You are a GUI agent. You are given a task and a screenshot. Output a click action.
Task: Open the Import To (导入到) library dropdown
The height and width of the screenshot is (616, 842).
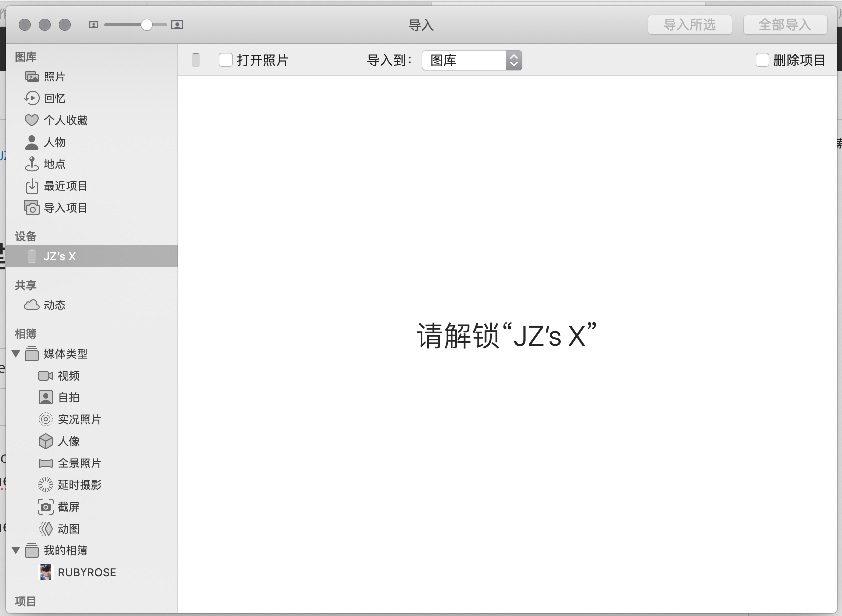click(472, 60)
